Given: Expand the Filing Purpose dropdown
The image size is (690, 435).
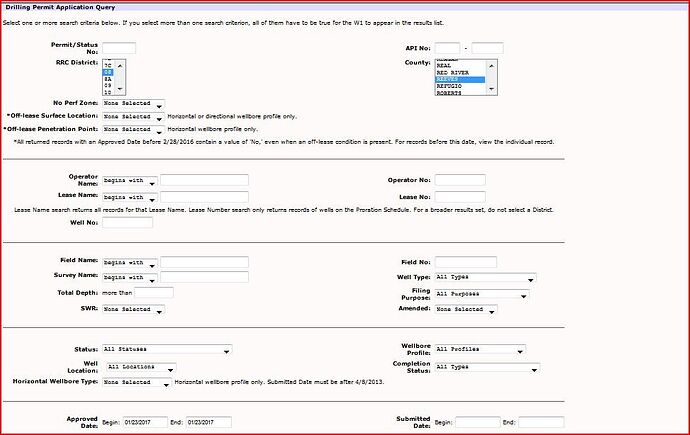Looking at the screenshot, I should coord(482,294).
